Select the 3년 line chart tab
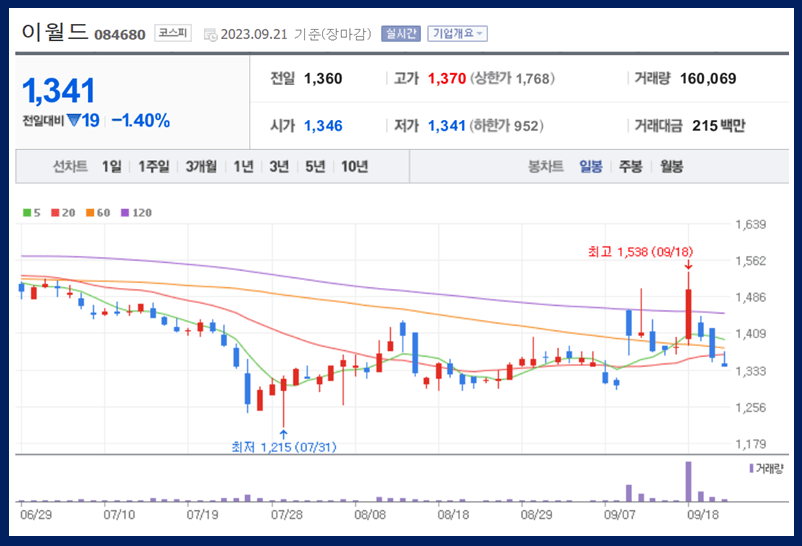 pos(279,166)
